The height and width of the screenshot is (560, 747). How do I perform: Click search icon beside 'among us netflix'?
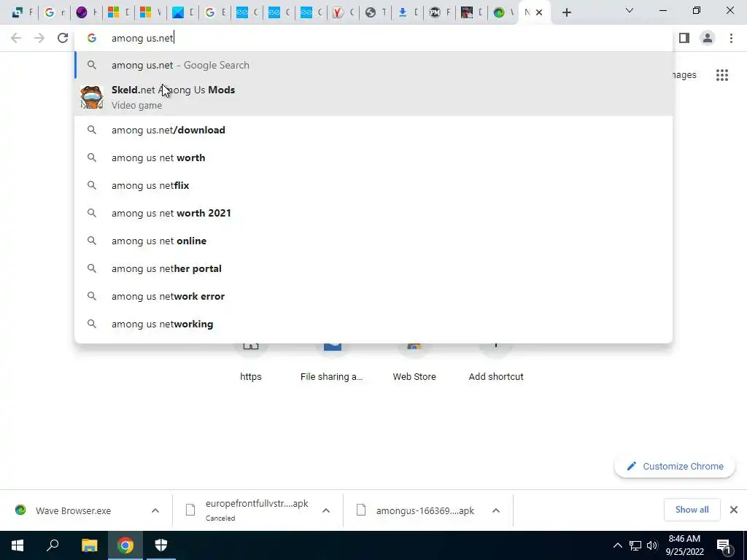pyautogui.click(x=92, y=185)
